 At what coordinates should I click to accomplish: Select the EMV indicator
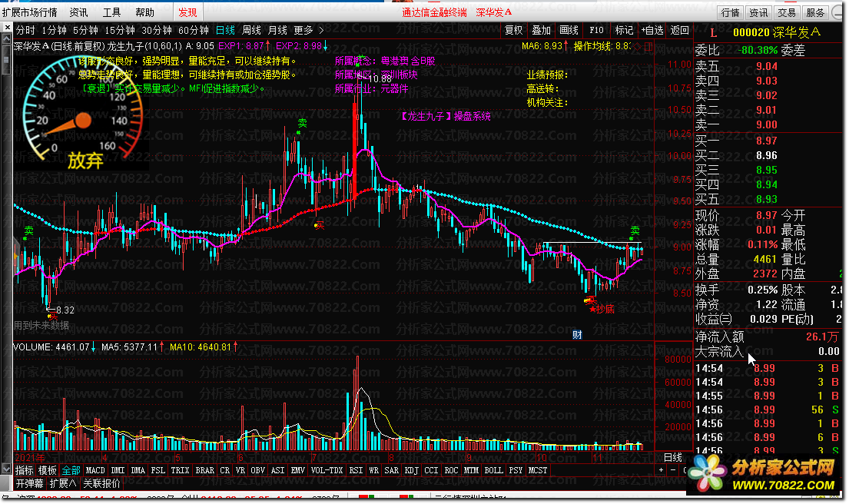click(x=298, y=470)
